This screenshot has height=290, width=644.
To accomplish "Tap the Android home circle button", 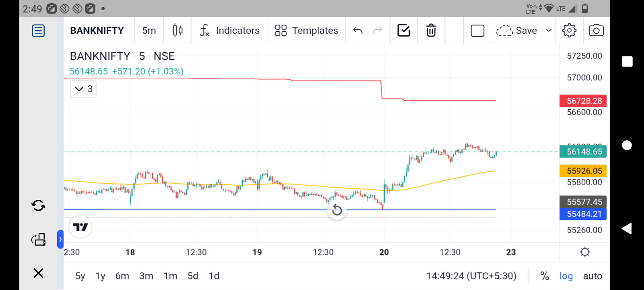I will [627, 145].
